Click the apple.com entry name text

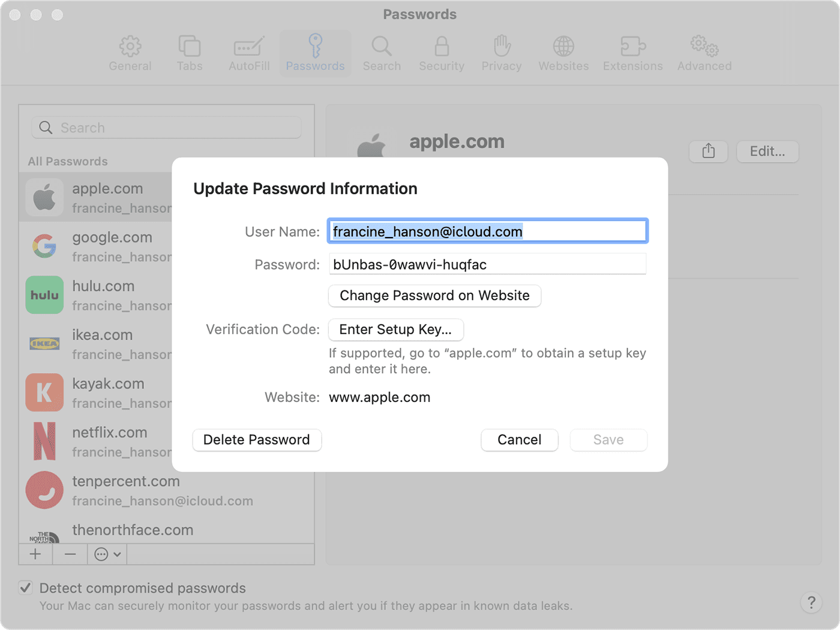107,188
